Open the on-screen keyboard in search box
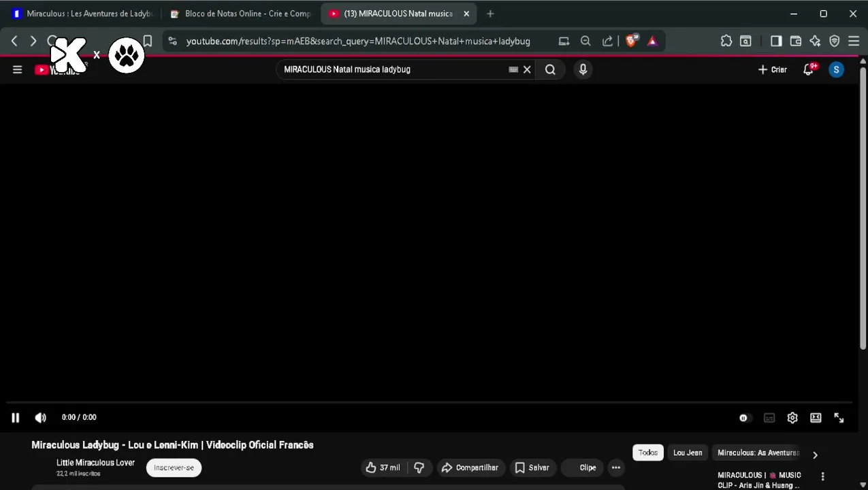The height and width of the screenshot is (490, 868). (513, 69)
